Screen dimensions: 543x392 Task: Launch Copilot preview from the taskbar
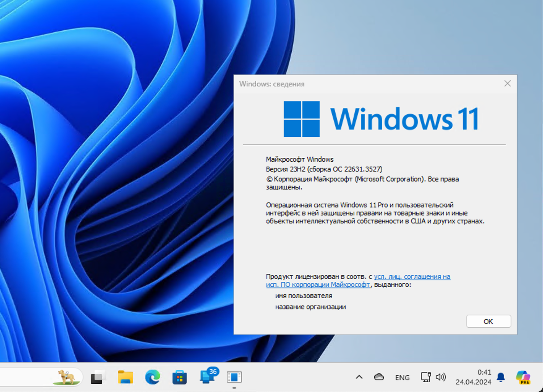pos(523,377)
